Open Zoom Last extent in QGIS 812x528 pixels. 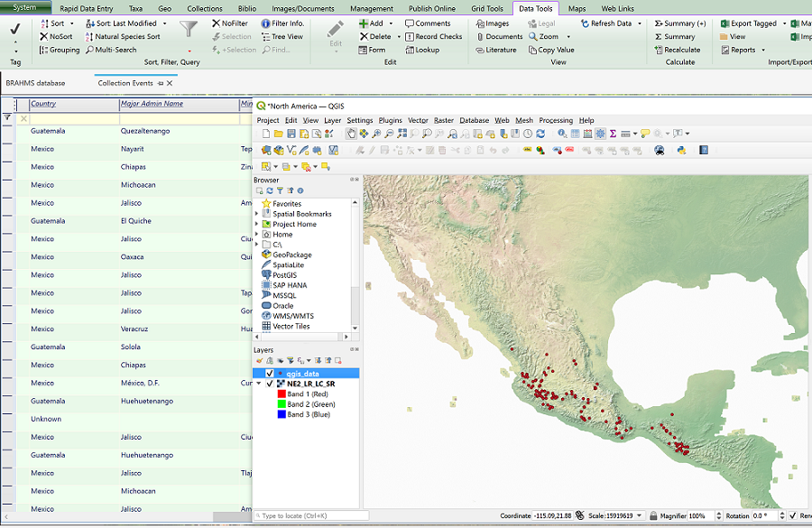pyautogui.click(x=452, y=134)
